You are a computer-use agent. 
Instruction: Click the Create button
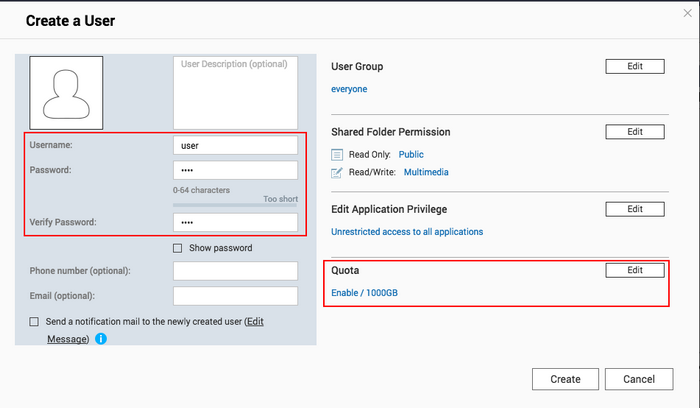click(x=565, y=379)
